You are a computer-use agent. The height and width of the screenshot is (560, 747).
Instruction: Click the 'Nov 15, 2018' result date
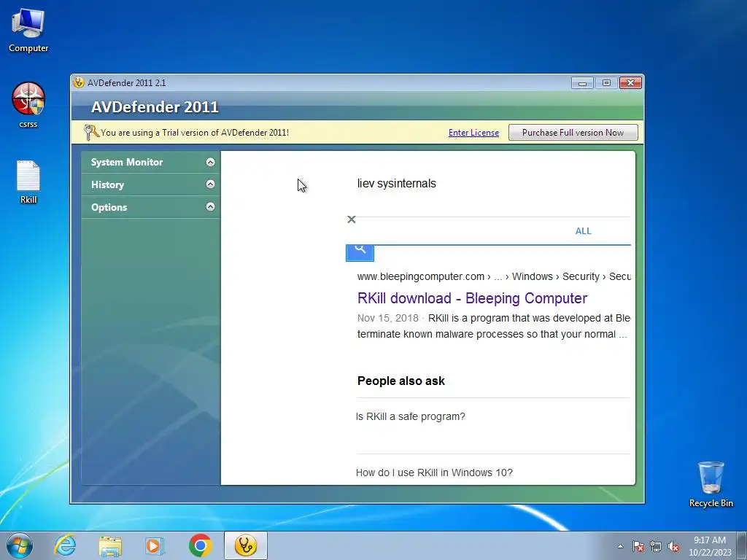click(388, 318)
